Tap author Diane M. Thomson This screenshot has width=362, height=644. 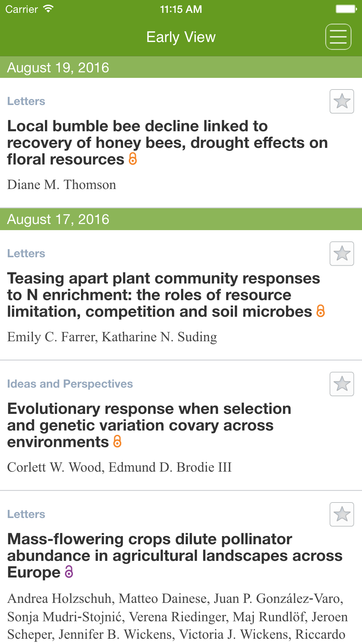(61, 185)
